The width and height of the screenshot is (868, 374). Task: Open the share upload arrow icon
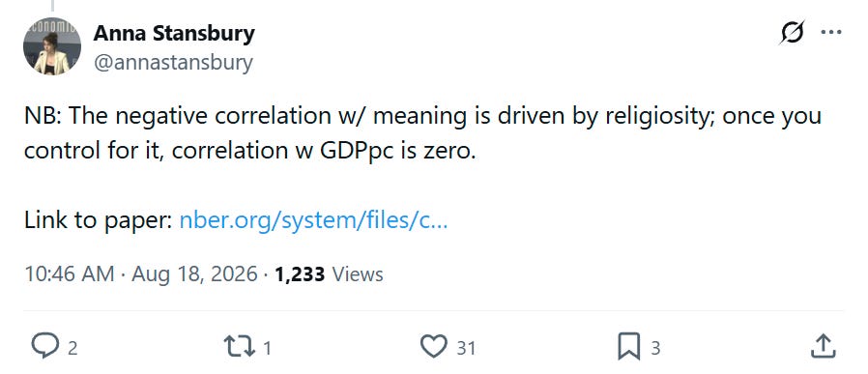click(x=823, y=346)
